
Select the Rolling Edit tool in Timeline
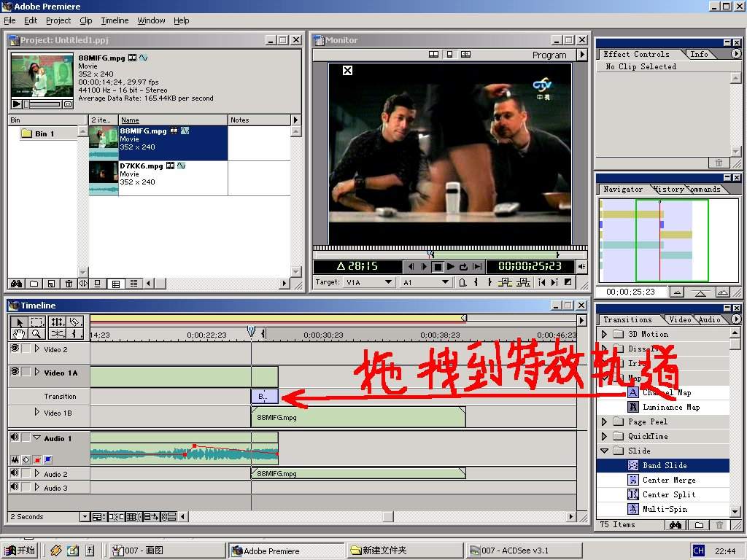[x=57, y=322]
